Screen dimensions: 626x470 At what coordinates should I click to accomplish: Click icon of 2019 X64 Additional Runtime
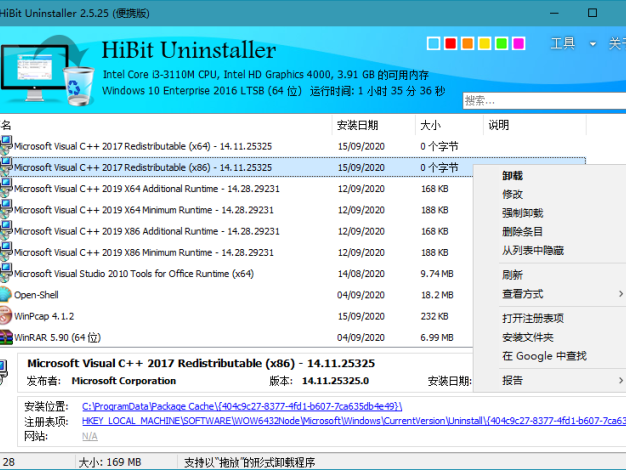[6, 188]
